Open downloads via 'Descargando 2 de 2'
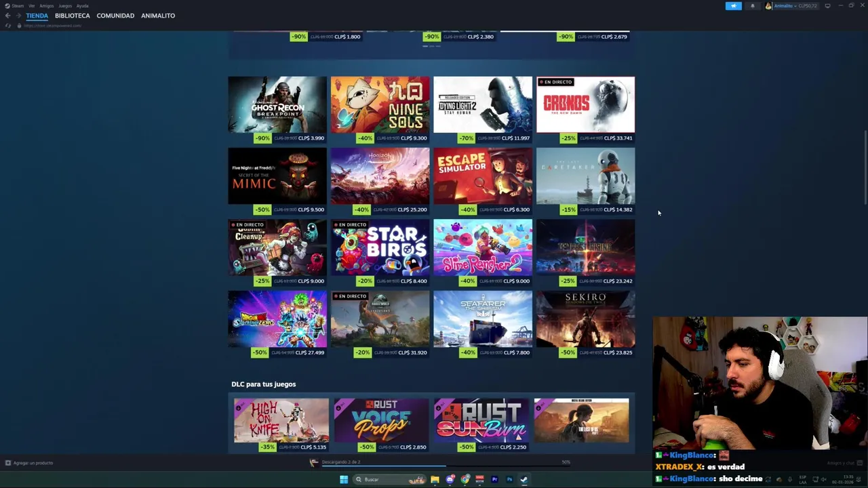Viewport: 868px width, 488px height. (x=341, y=462)
